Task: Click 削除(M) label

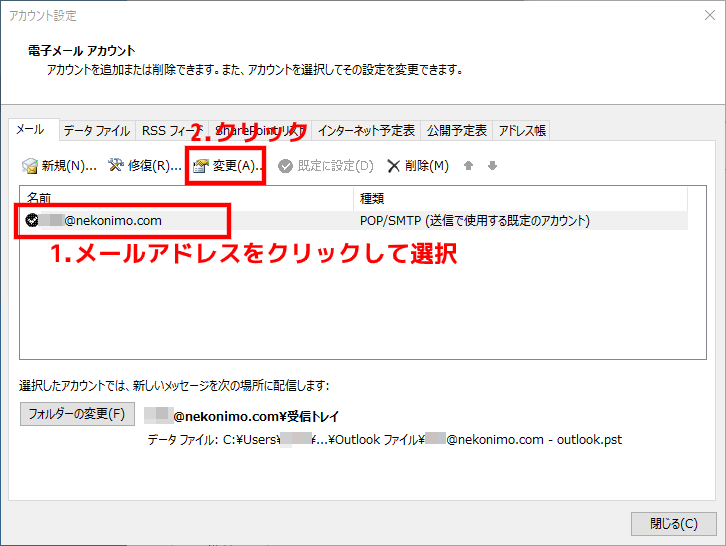Action: click(426, 165)
